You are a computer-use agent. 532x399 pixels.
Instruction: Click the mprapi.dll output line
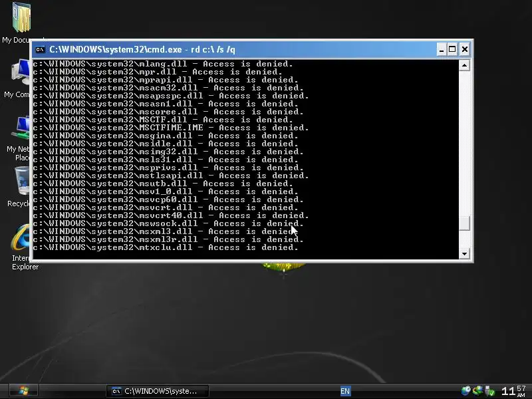tap(166, 80)
